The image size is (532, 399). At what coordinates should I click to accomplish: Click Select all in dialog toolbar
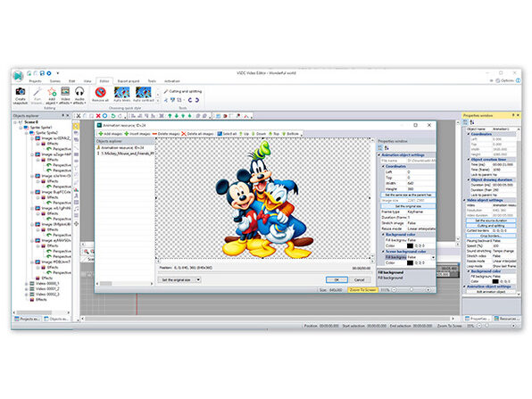pyautogui.click(x=227, y=134)
